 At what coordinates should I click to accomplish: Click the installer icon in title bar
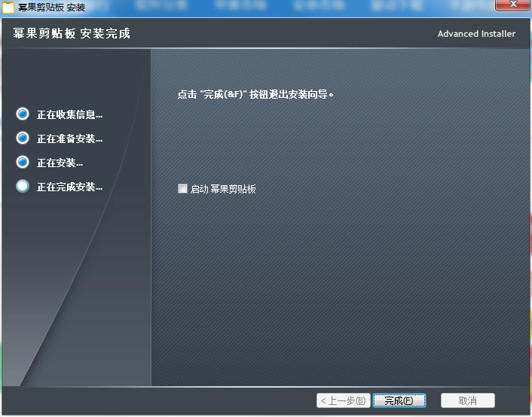[x=8, y=7]
